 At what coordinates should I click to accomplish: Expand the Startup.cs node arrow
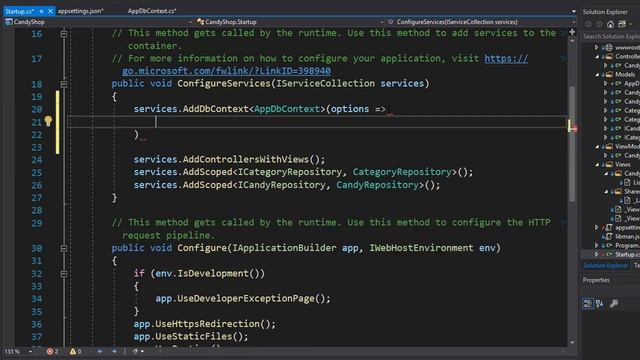pos(597,254)
